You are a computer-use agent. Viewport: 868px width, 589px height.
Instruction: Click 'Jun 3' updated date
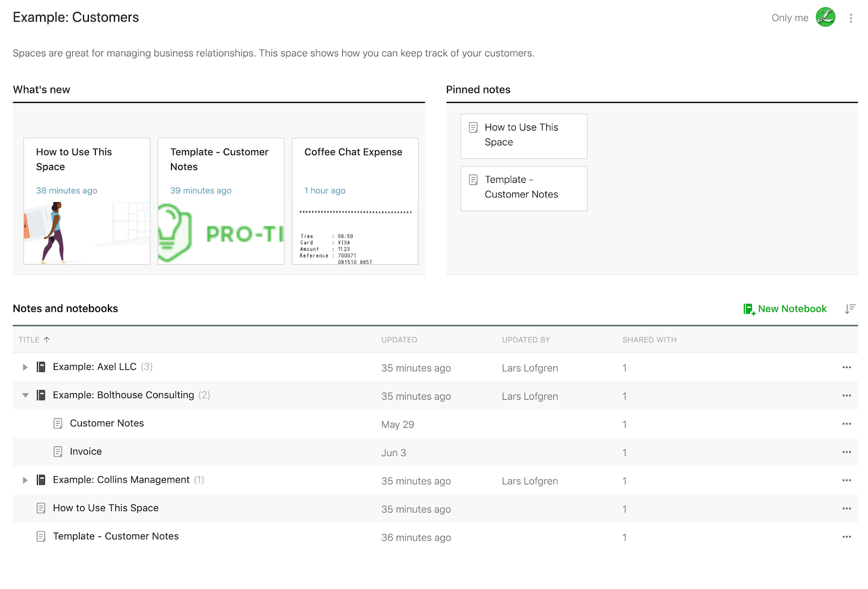tap(394, 453)
